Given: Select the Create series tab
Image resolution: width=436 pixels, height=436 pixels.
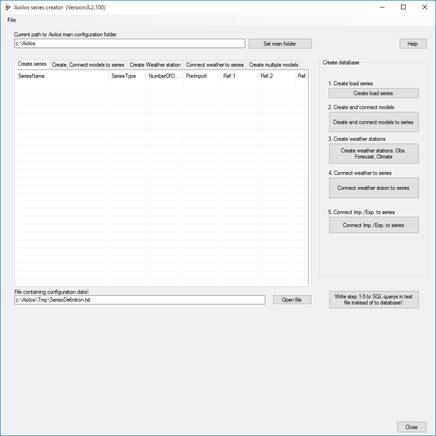Looking at the screenshot, I should point(32,64).
